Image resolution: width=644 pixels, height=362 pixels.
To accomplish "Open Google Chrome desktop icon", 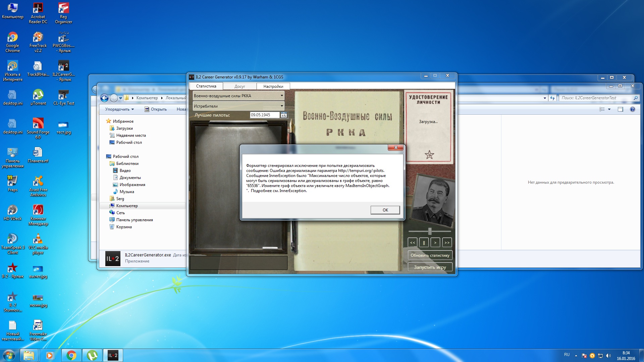I will click(x=12, y=42).
